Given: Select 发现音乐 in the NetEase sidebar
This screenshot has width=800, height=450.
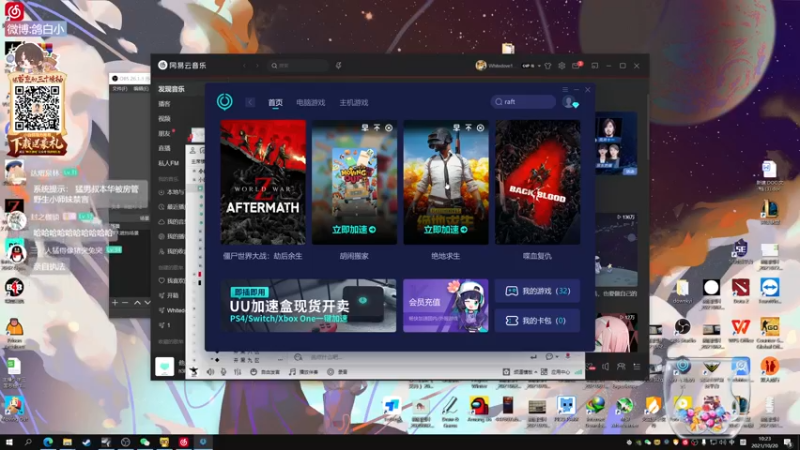Looking at the screenshot, I should click(171, 89).
